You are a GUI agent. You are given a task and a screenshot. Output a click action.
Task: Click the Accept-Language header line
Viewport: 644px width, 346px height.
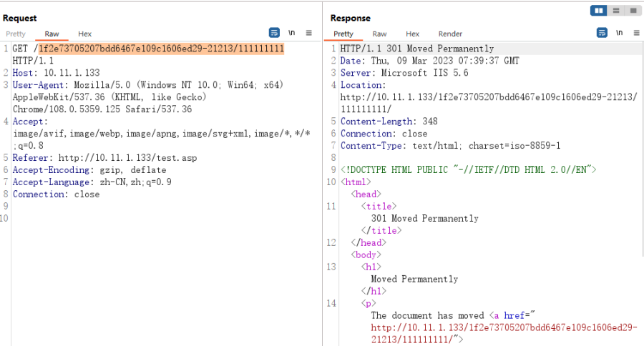tap(92, 182)
